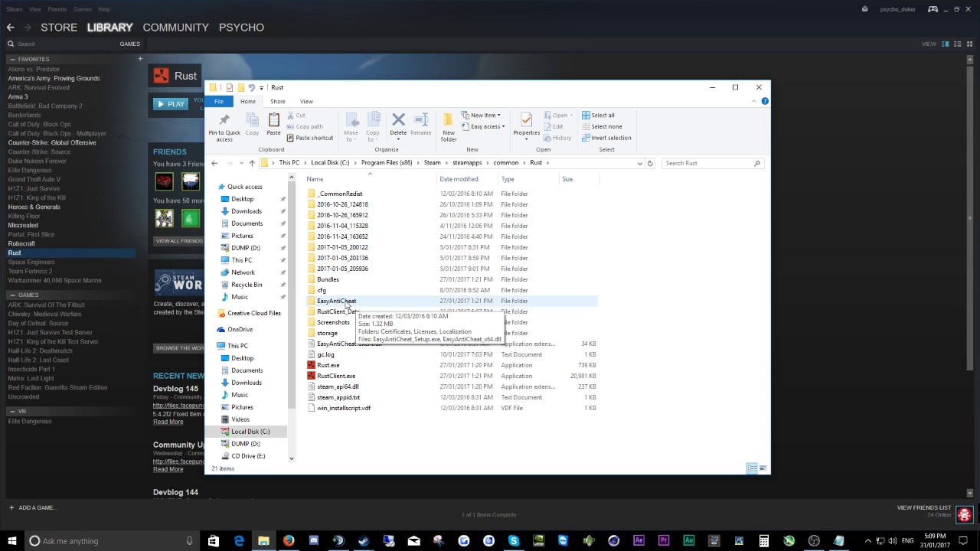Click Invert selection in ribbon
Viewport: 980px width, 551px height.
point(606,138)
